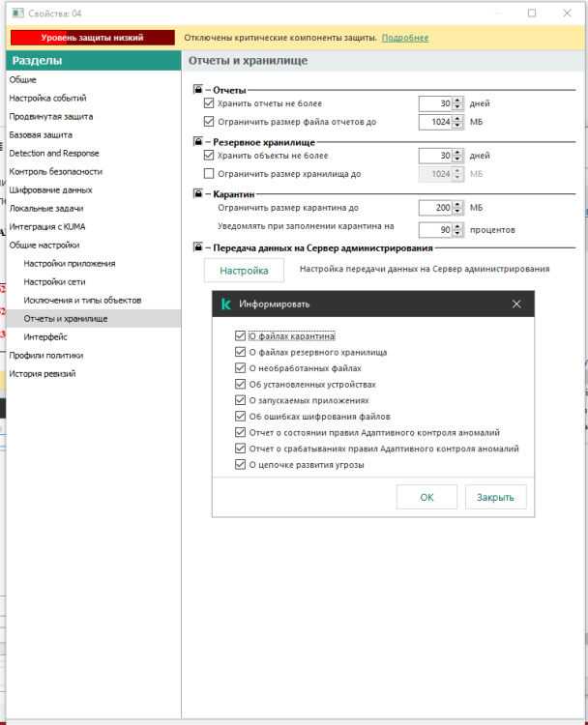Maximize the Свойства: 04 window
The height and width of the screenshot is (725, 588).
coord(532,13)
